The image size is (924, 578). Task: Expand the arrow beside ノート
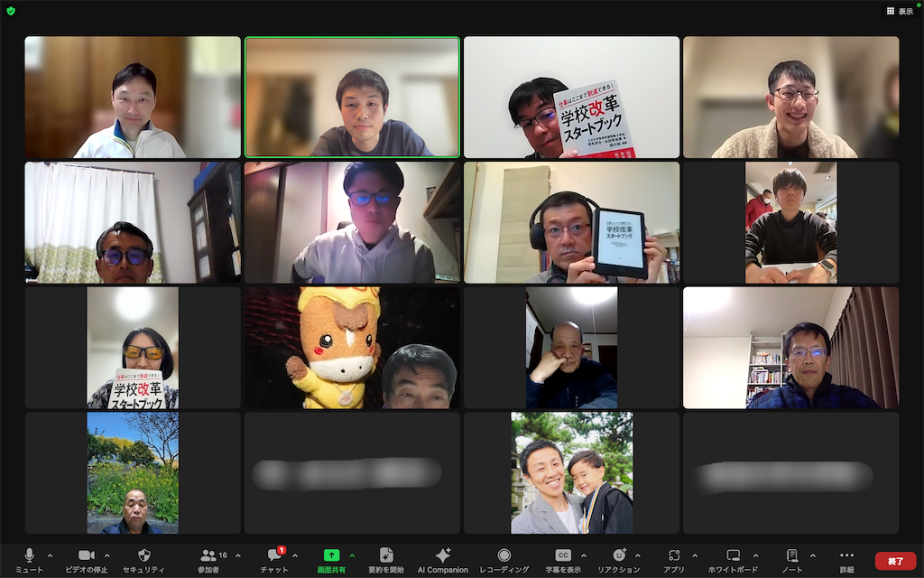coord(813,555)
